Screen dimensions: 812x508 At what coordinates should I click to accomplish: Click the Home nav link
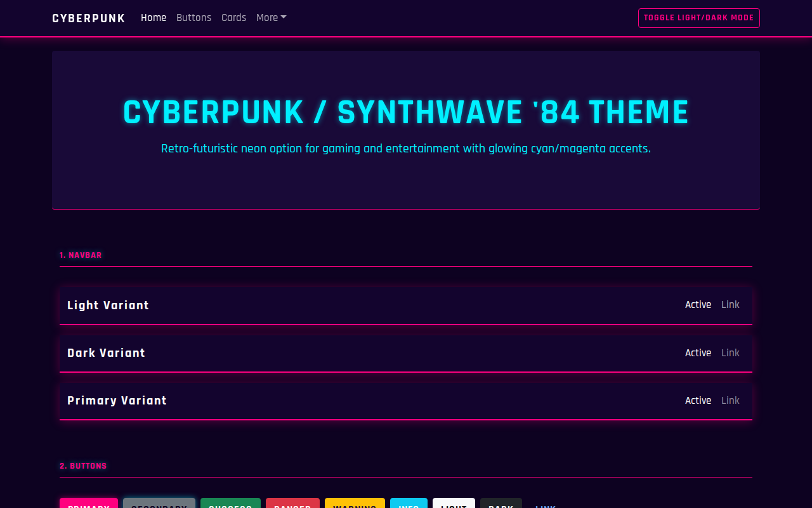coord(154,18)
